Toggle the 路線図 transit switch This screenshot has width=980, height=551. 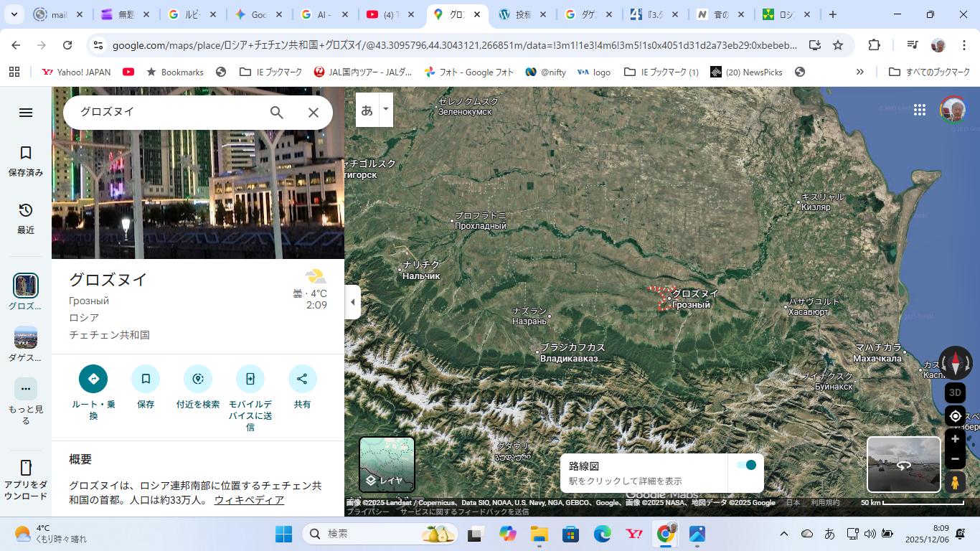[746, 465]
